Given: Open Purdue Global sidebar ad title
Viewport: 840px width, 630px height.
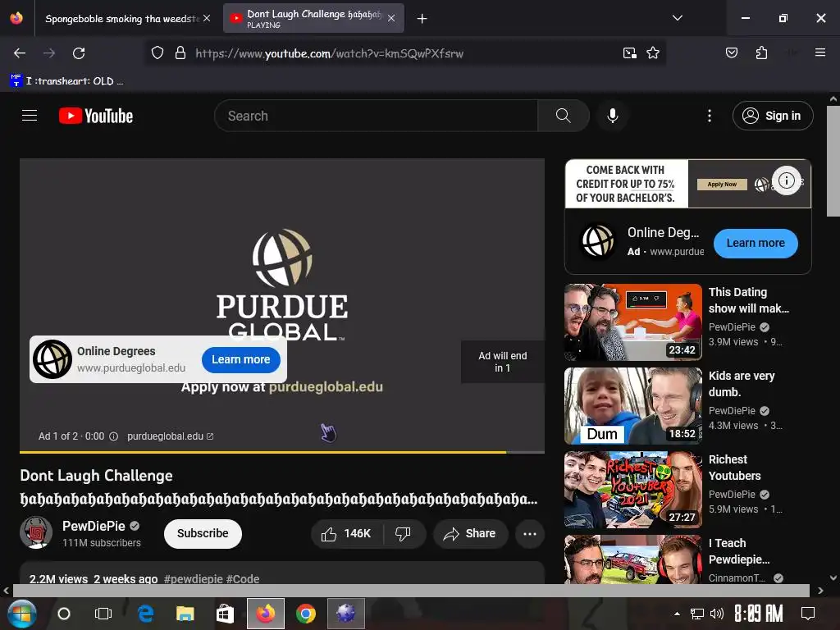Looking at the screenshot, I should pyautogui.click(x=663, y=232).
